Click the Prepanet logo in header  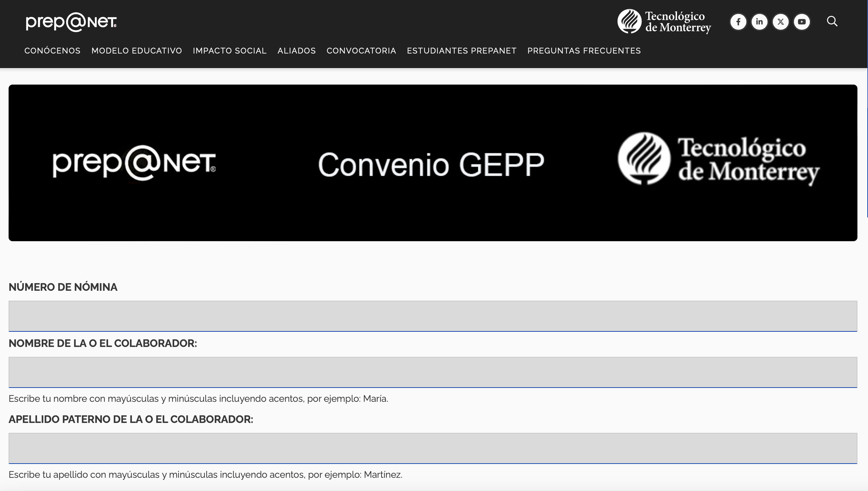point(71,22)
